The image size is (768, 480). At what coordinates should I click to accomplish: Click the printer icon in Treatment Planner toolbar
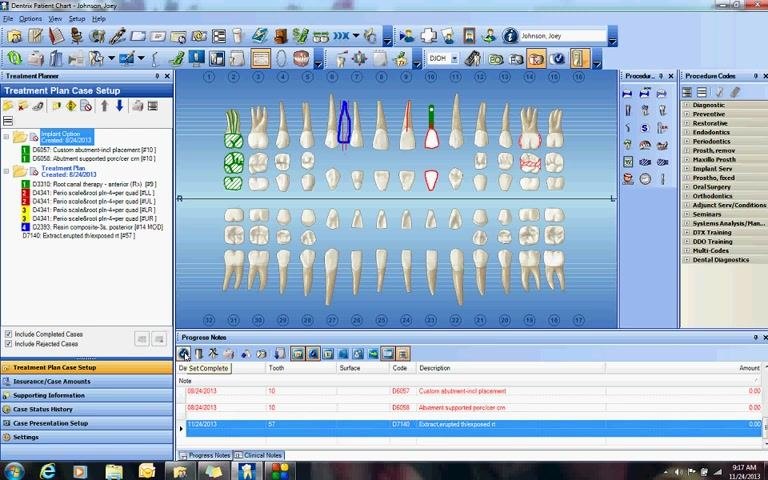[x=138, y=106]
